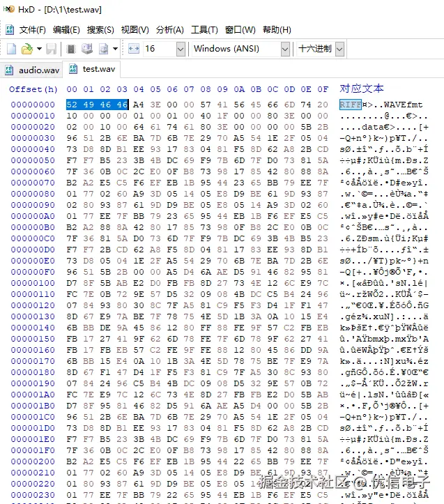Click the 0F column header
The width and height of the screenshot is (444, 504).
pos(323,89)
